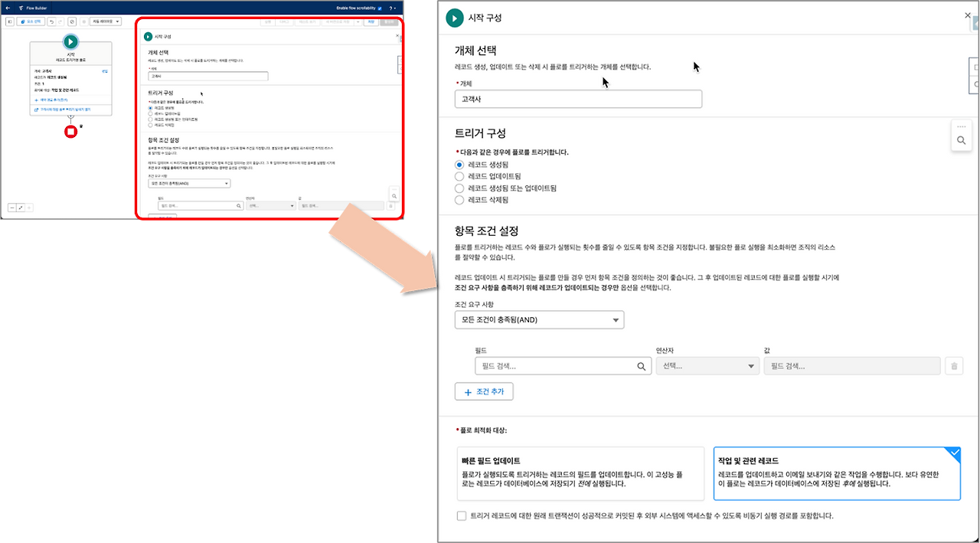Select the last trigger radio in the small Flow Builder panel

(150, 125)
